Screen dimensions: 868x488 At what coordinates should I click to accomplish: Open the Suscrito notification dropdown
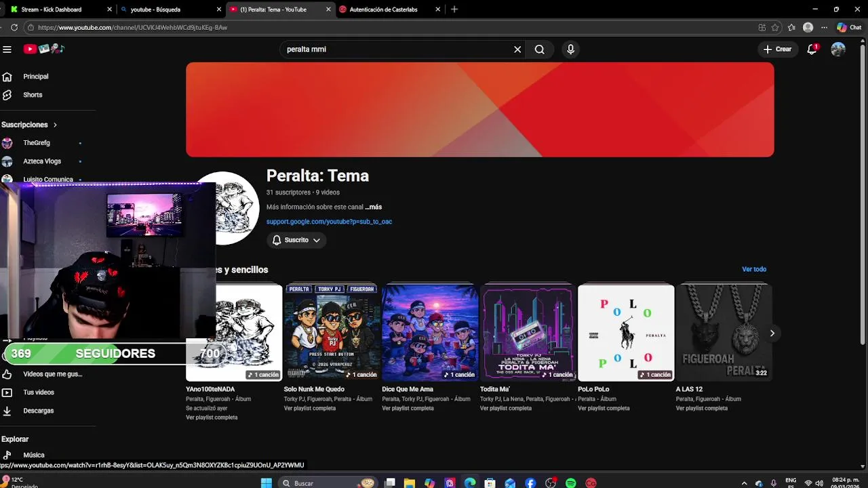pyautogui.click(x=296, y=240)
